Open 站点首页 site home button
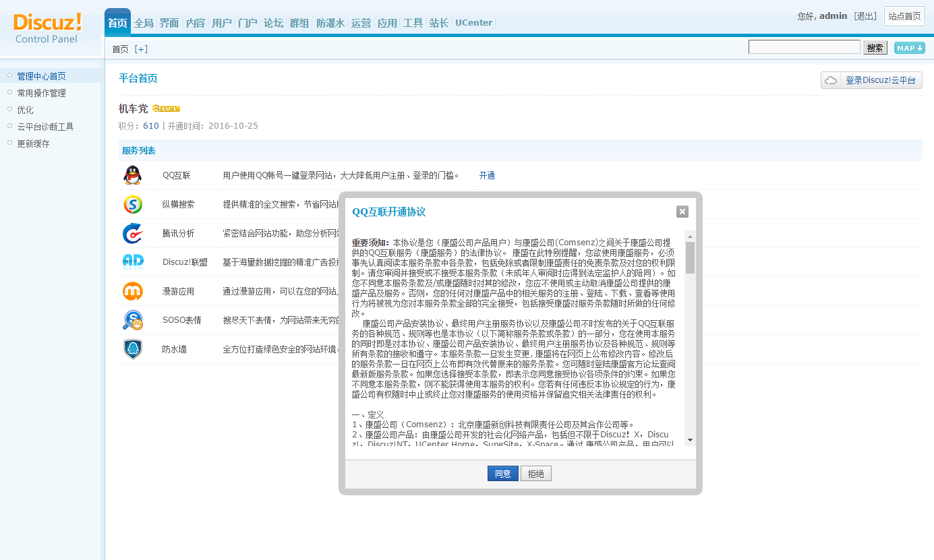Viewport: 934px width, 560px height. click(904, 16)
